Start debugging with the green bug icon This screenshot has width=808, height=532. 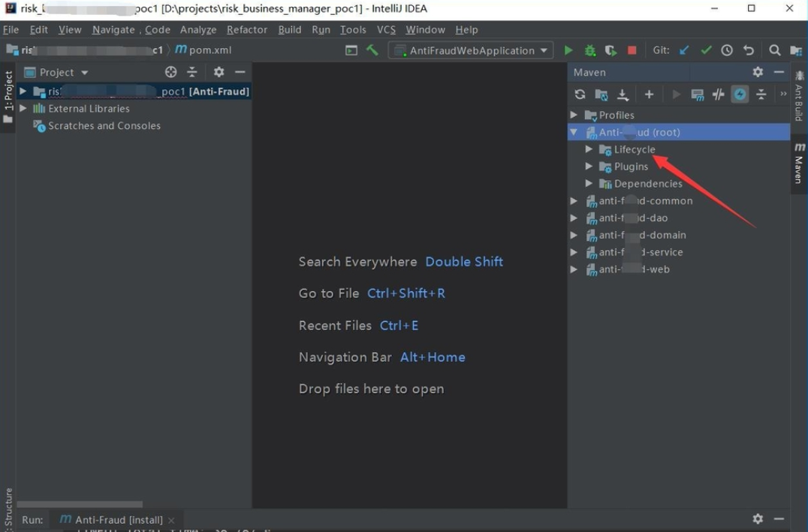[590, 50]
